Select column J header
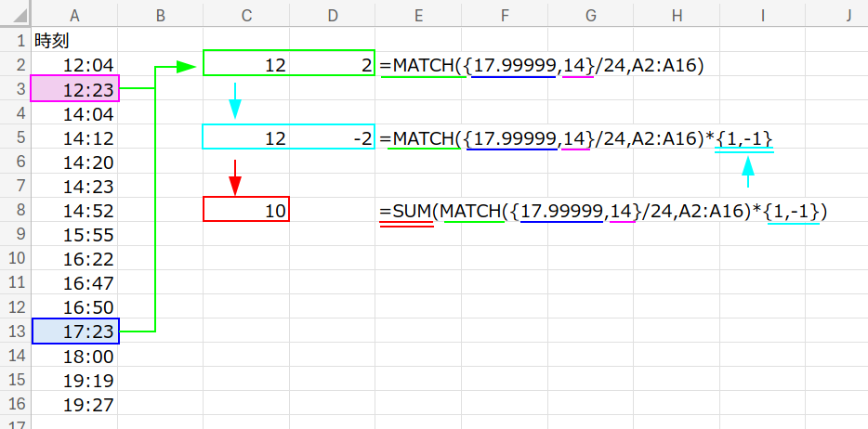868x429 pixels. pyautogui.click(x=848, y=15)
